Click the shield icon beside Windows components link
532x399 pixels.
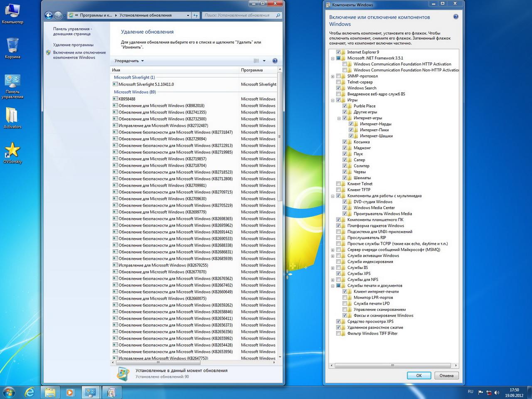49,53
